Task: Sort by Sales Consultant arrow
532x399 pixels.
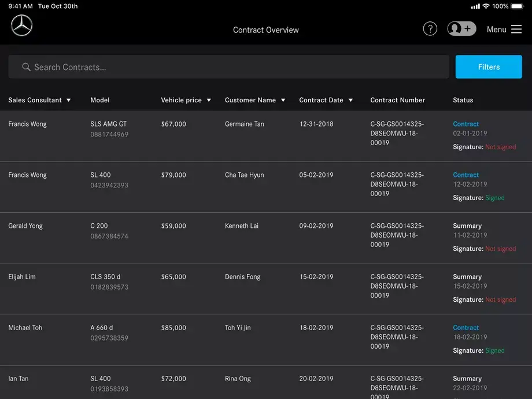Action: (69, 100)
